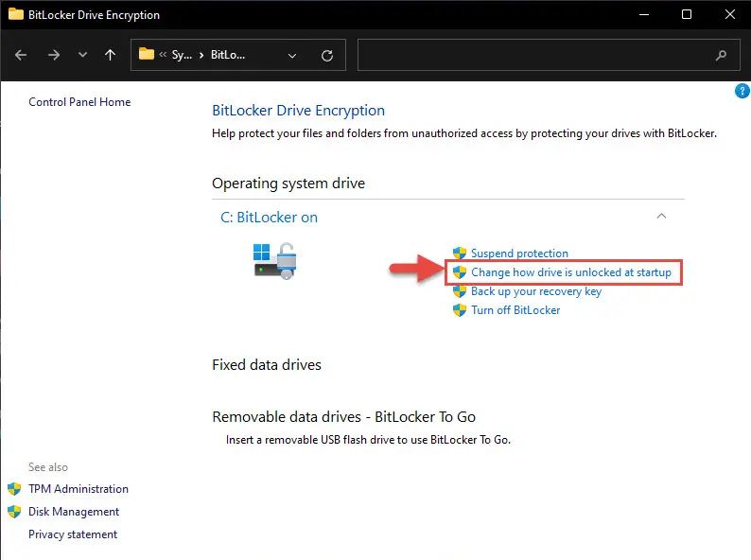The width and height of the screenshot is (751, 560).
Task: Click Suspend protection link
Action: pos(519,254)
